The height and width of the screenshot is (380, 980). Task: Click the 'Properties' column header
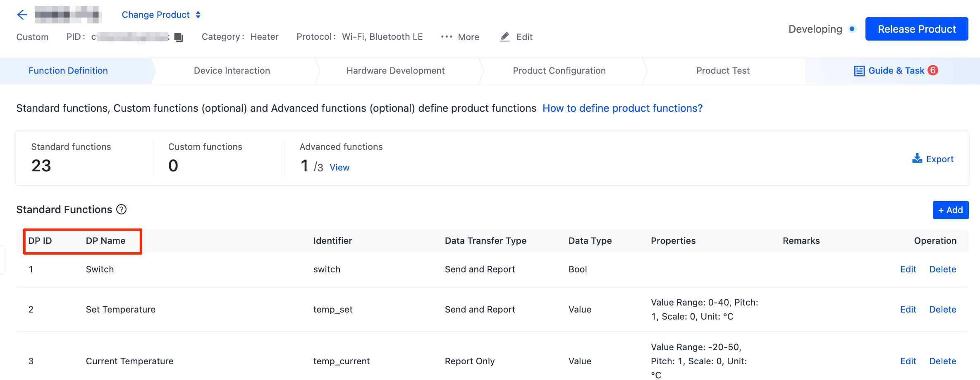click(x=673, y=241)
